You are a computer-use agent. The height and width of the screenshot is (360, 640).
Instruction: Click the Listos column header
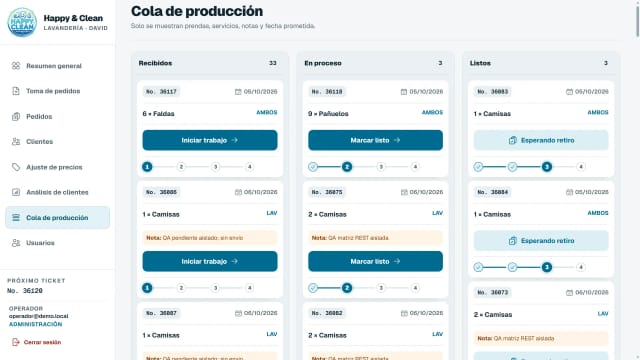coord(541,63)
